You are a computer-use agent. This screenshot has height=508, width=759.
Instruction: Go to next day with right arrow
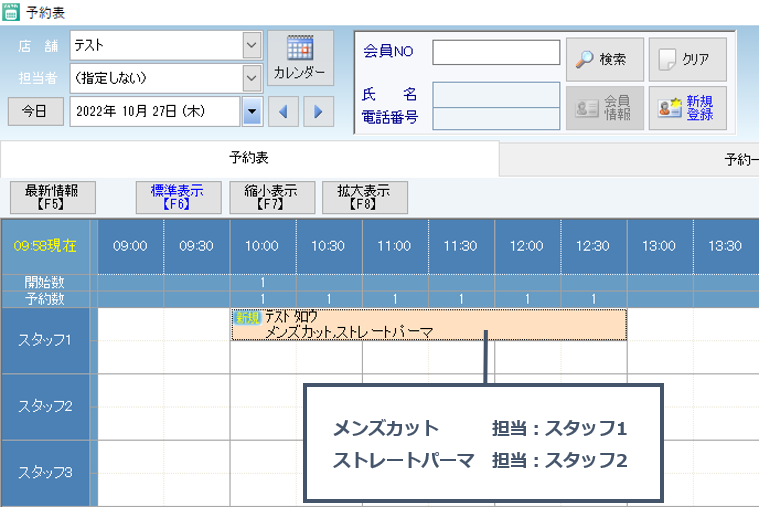pos(318,111)
